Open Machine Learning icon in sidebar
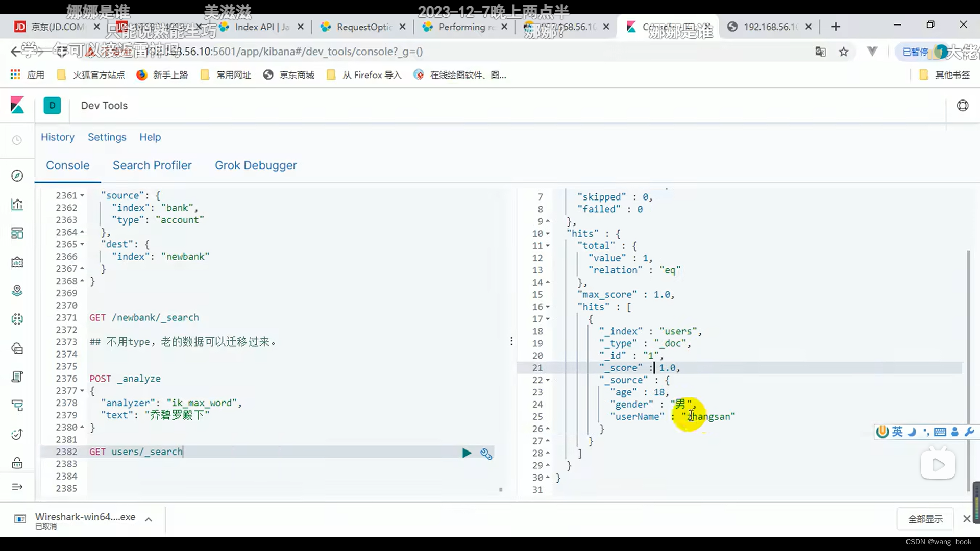The height and width of the screenshot is (551, 980). click(17, 319)
